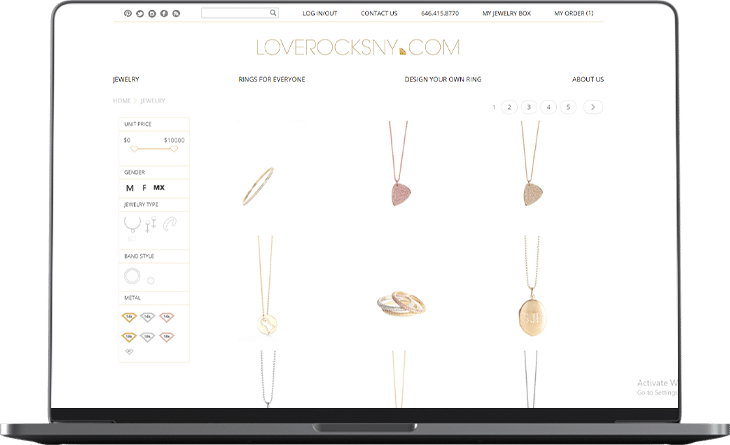Open the gold pavé pendant necklace product
This screenshot has height=445, width=730.
coord(532,163)
